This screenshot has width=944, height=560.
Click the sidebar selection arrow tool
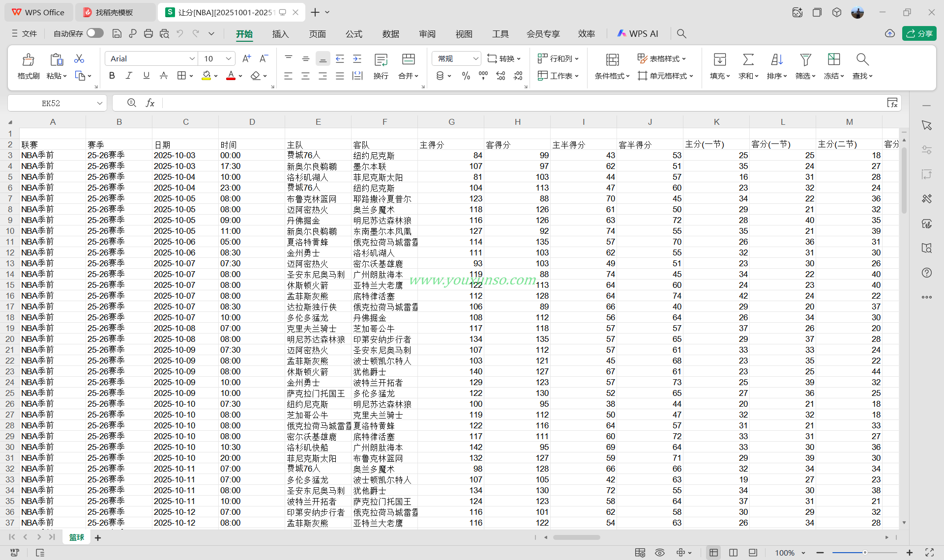927,125
